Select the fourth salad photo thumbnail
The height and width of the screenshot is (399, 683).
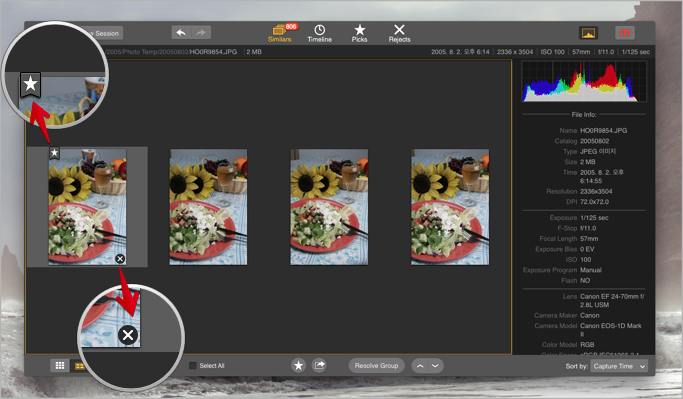pyautogui.click(x=450, y=207)
